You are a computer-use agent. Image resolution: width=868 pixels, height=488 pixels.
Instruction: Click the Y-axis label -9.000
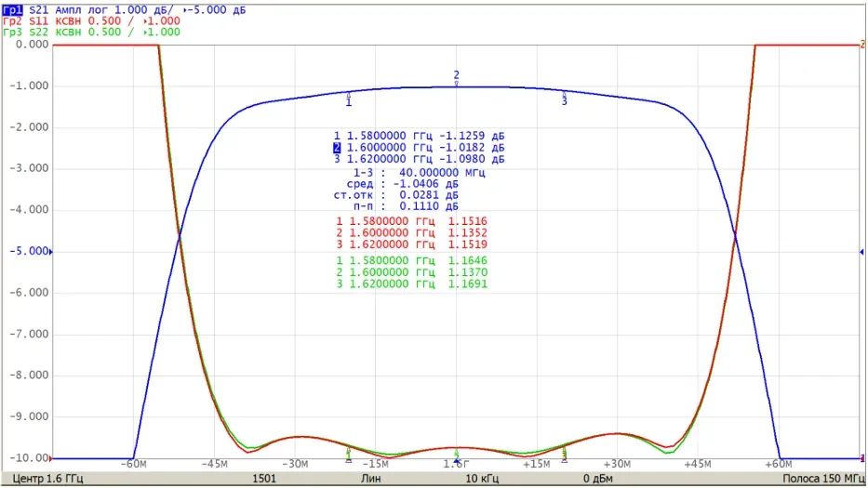29,416
